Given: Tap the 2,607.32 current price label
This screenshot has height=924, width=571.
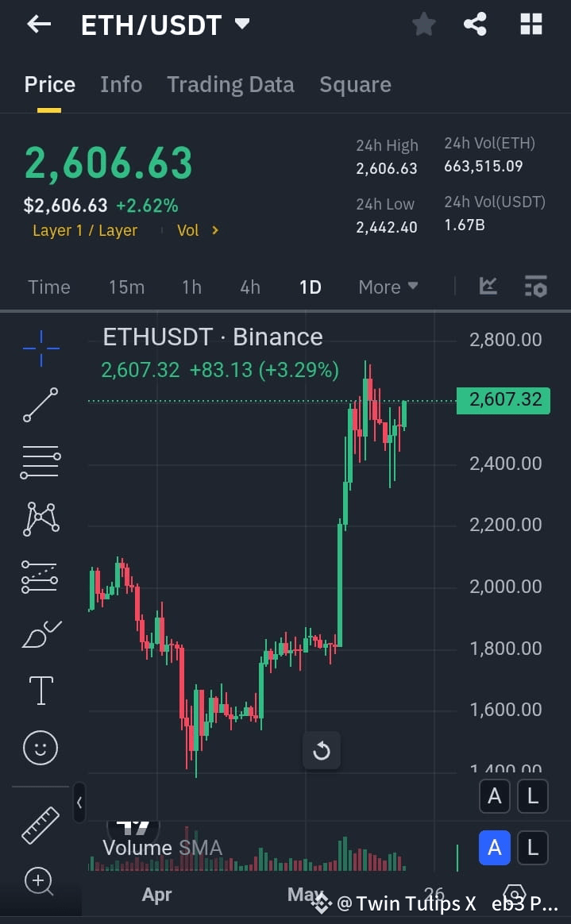Looking at the screenshot, I should [503, 400].
